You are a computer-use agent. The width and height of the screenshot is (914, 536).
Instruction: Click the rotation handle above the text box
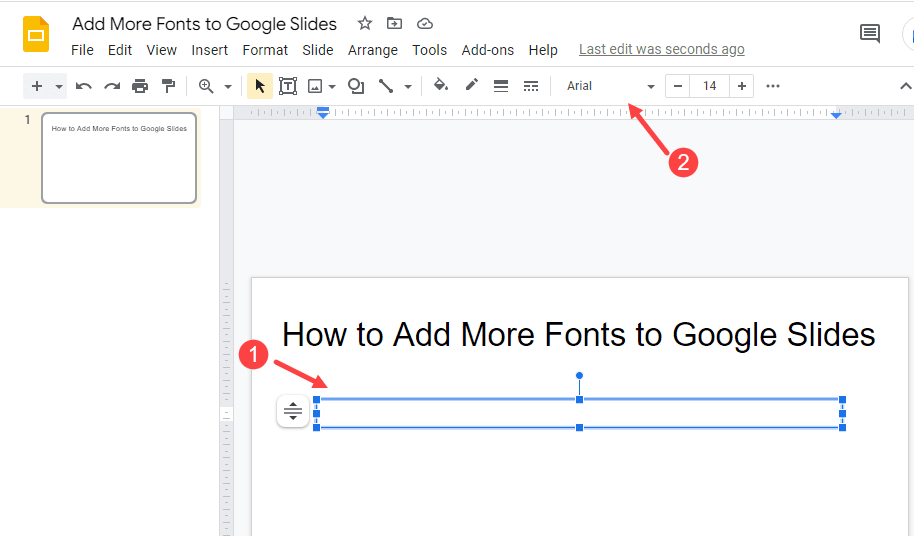579,376
